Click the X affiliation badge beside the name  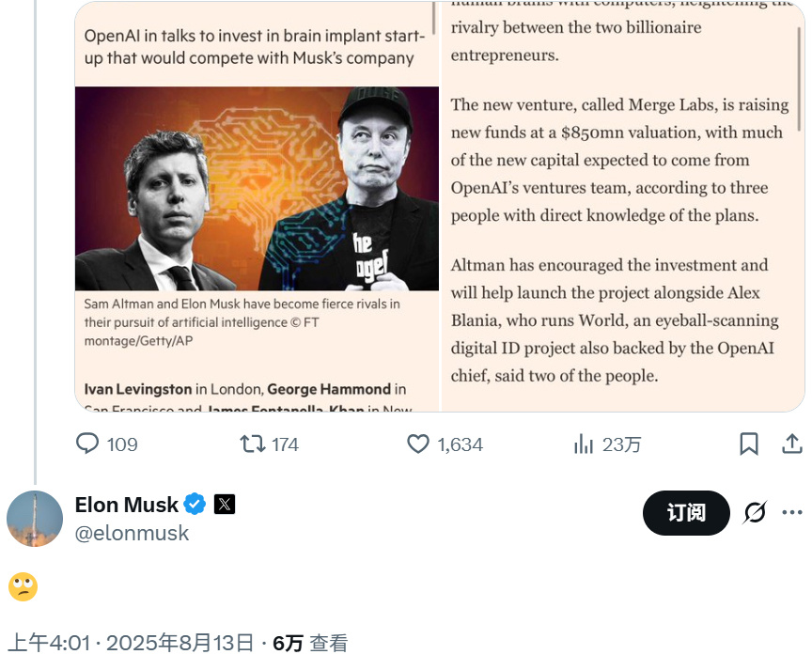click(224, 505)
